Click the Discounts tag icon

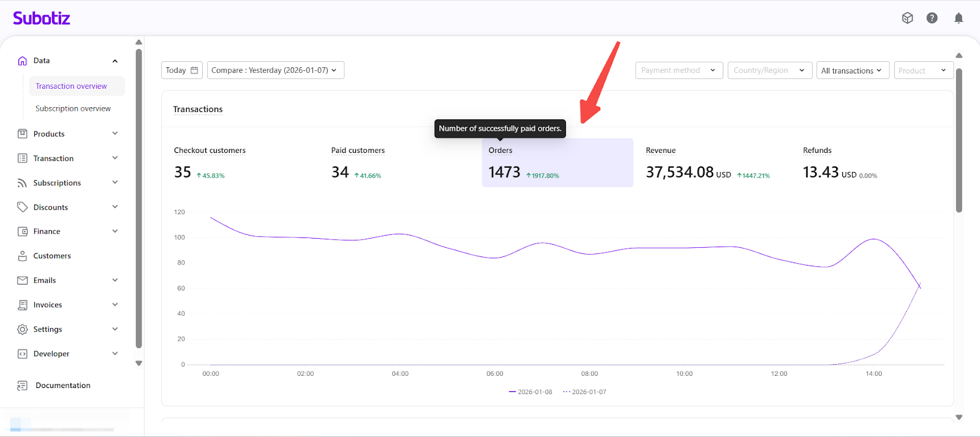pyautogui.click(x=23, y=207)
